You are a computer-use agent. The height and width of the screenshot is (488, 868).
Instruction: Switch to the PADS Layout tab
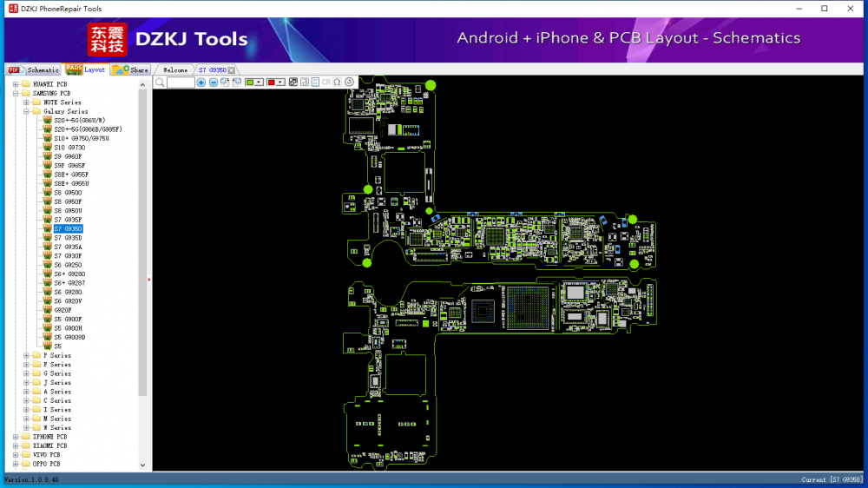[85, 69]
